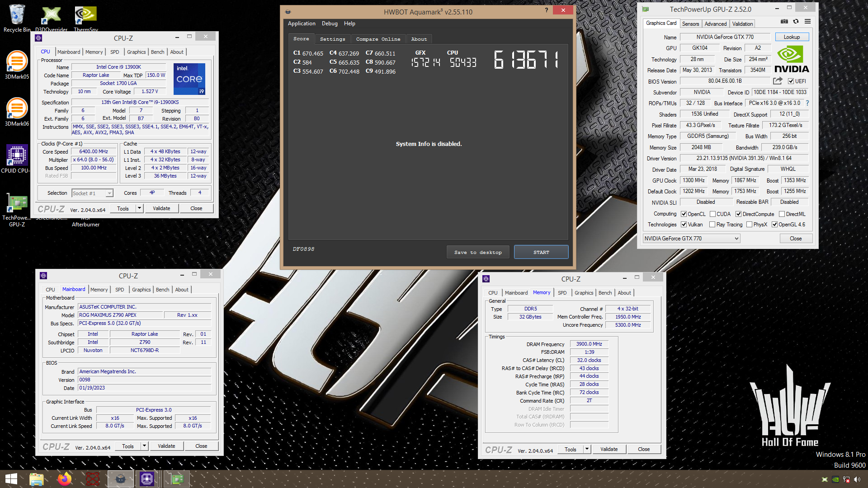This screenshot has height=488, width=868.
Task: Open the ThermSpy desktop icon
Action: tap(86, 18)
